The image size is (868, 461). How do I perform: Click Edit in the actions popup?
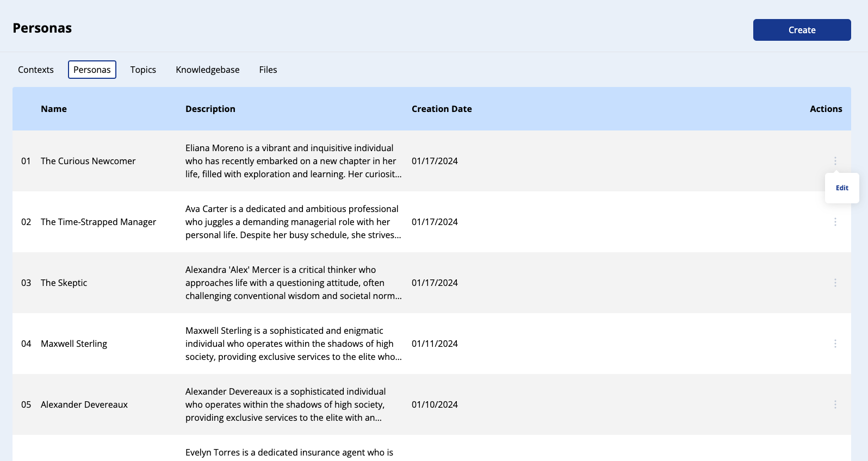tap(841, 188)
